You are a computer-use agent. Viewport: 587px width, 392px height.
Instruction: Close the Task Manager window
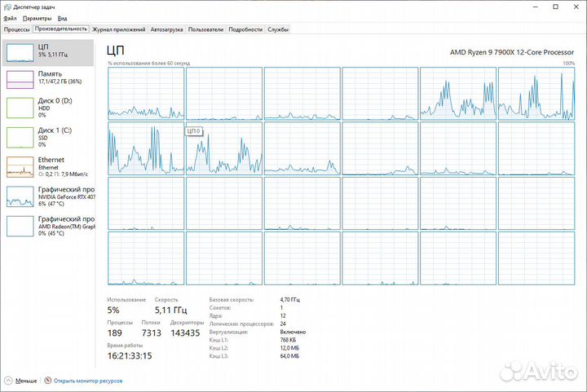click(576, 7)
